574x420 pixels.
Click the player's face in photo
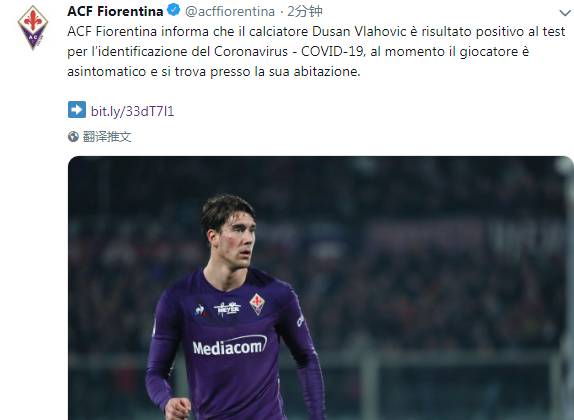(236, 240)
